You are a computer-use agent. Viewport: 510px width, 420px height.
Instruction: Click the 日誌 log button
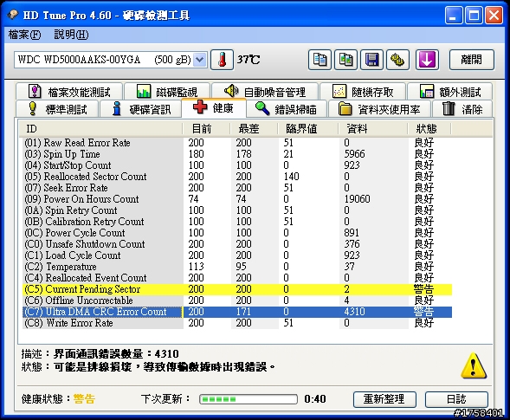tap(456, 399)
